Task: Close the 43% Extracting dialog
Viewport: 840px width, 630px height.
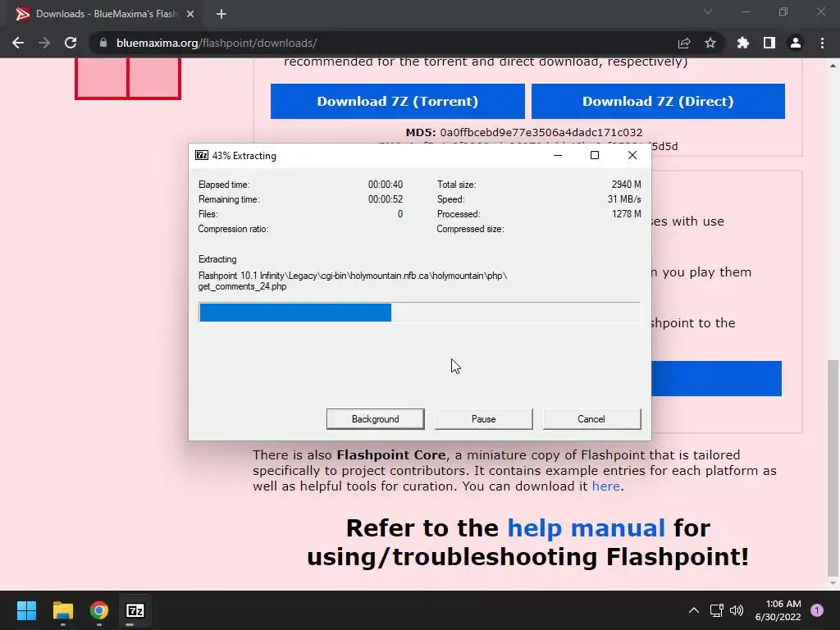Action: pyautogui.click(x=632, y=155)
